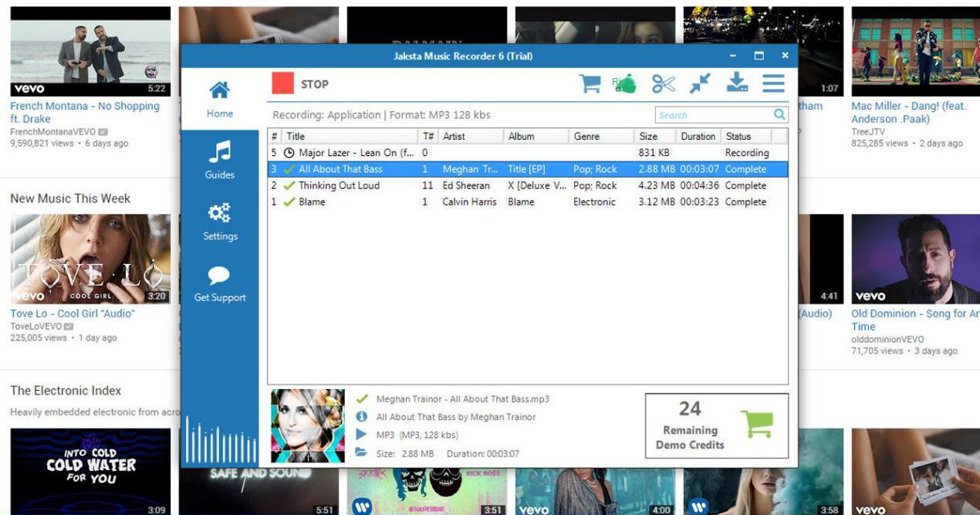
Task: Go to the Home tab
Action: point(220,100)
